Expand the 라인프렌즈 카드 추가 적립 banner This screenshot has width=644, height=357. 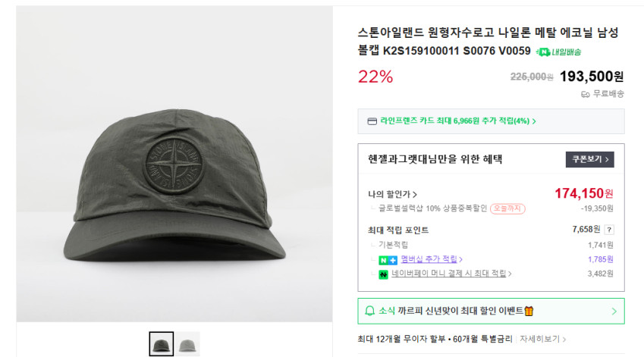point(491,121)
